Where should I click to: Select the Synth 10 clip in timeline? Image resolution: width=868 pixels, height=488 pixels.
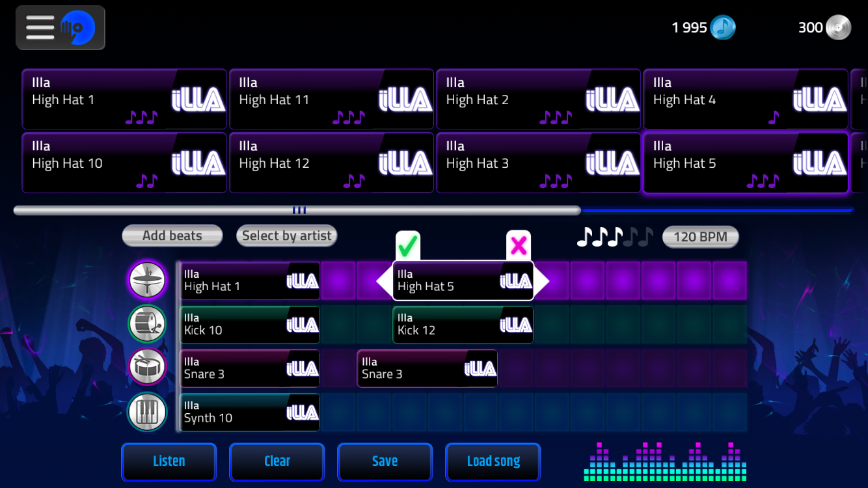point(250,412)
